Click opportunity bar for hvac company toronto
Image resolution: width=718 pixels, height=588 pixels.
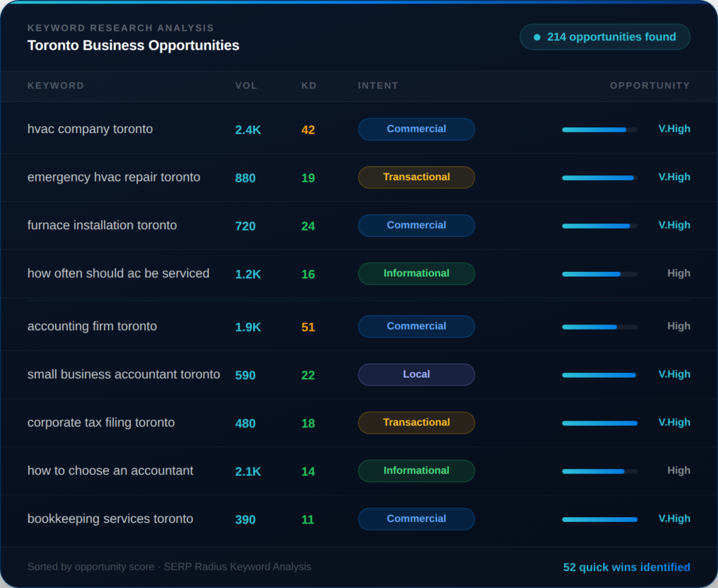tap(600, 130)
